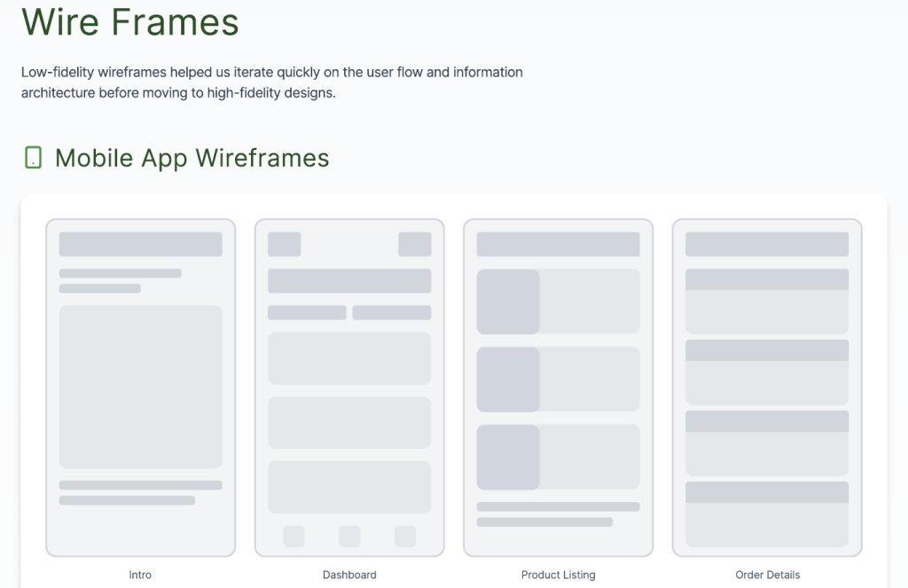
Task: Select the first product image placeholder in Product Listing
Action: 508,302
